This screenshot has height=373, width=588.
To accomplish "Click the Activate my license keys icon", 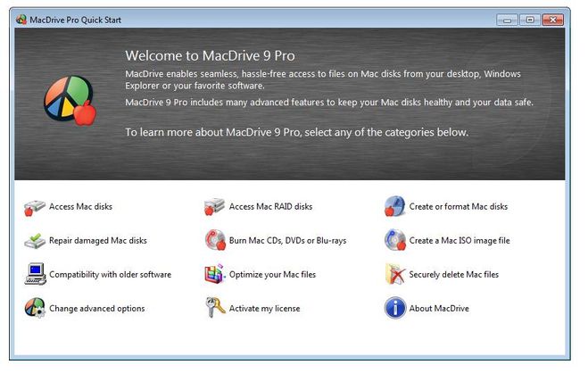I will pos(215,308).
